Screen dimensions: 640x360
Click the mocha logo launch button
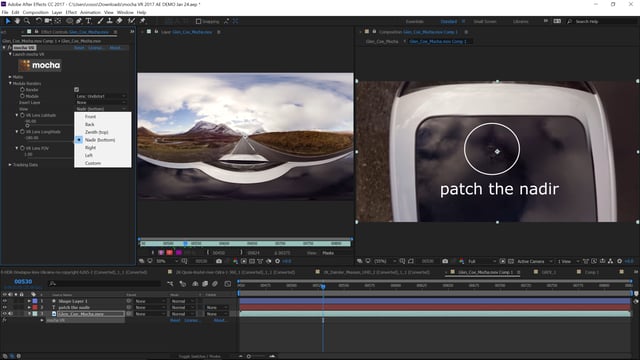[40, 65]
